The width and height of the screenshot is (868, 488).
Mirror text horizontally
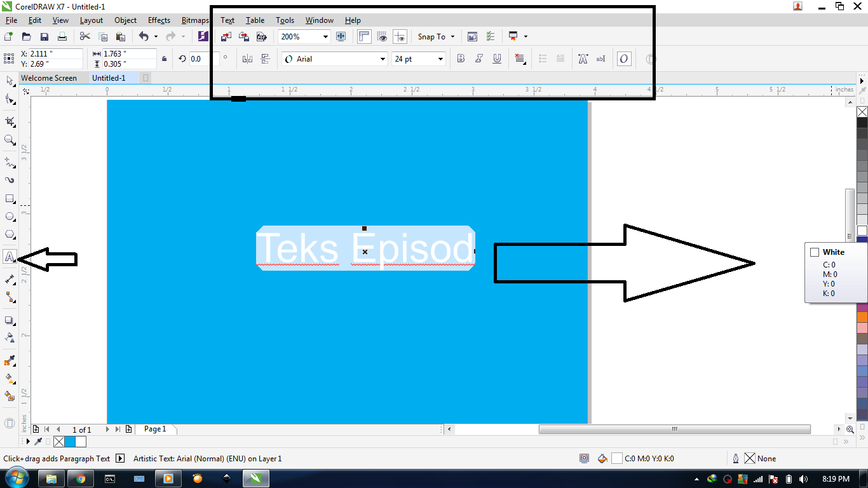point(248,59)
